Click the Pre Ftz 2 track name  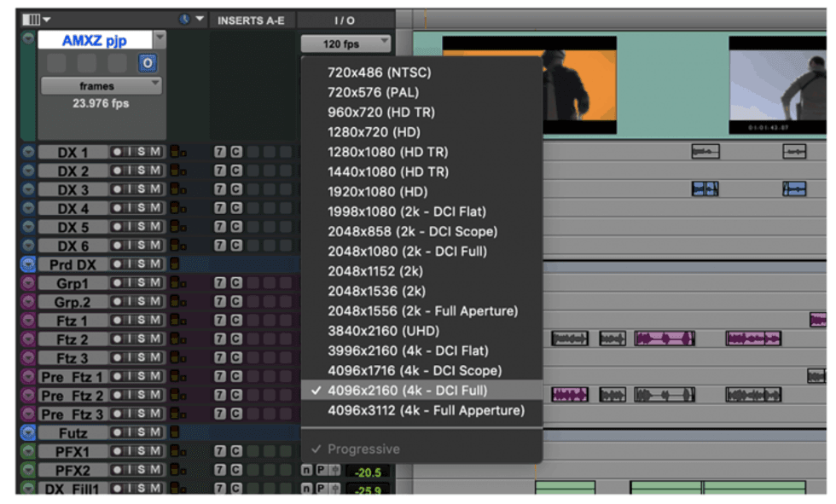pos(73,396)
